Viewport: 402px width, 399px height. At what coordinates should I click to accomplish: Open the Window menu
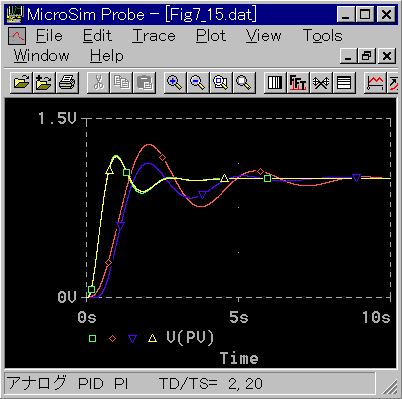pyautogui.click(x=41, y=56)
